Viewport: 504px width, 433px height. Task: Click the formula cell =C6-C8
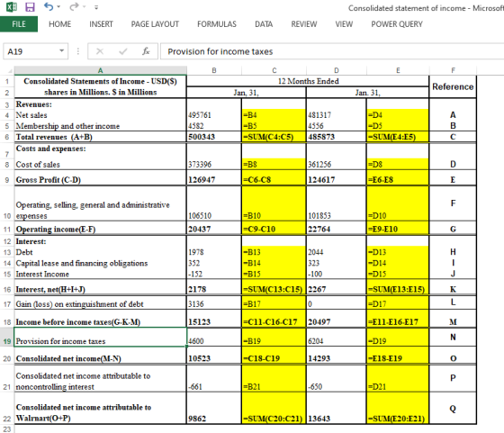(x=274, y=177)
